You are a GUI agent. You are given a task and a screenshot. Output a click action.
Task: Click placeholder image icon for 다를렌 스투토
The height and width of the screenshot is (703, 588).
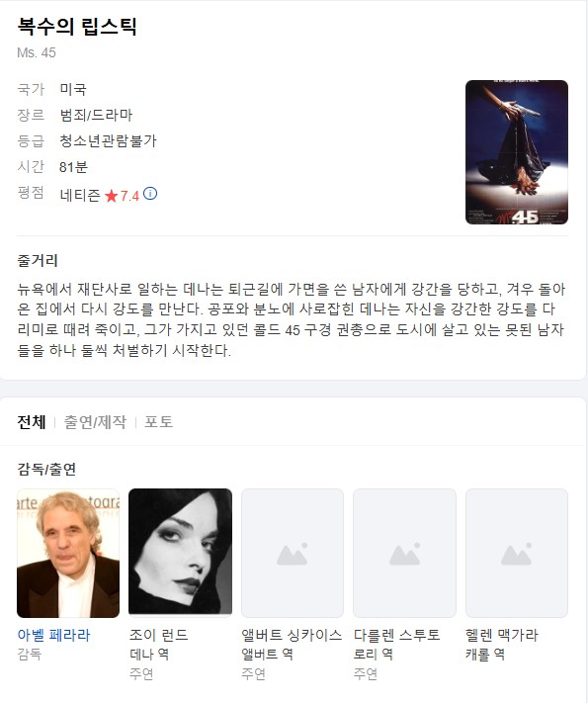[x=405, y=554]
